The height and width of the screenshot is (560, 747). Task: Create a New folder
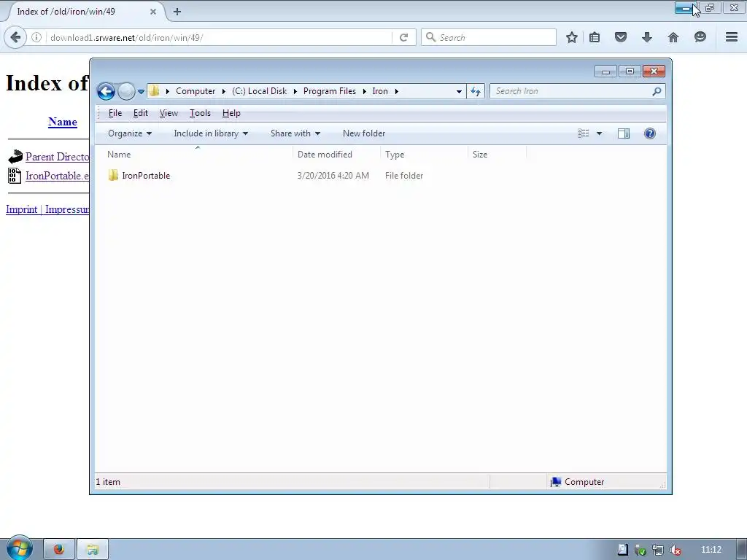coord(364,133)
